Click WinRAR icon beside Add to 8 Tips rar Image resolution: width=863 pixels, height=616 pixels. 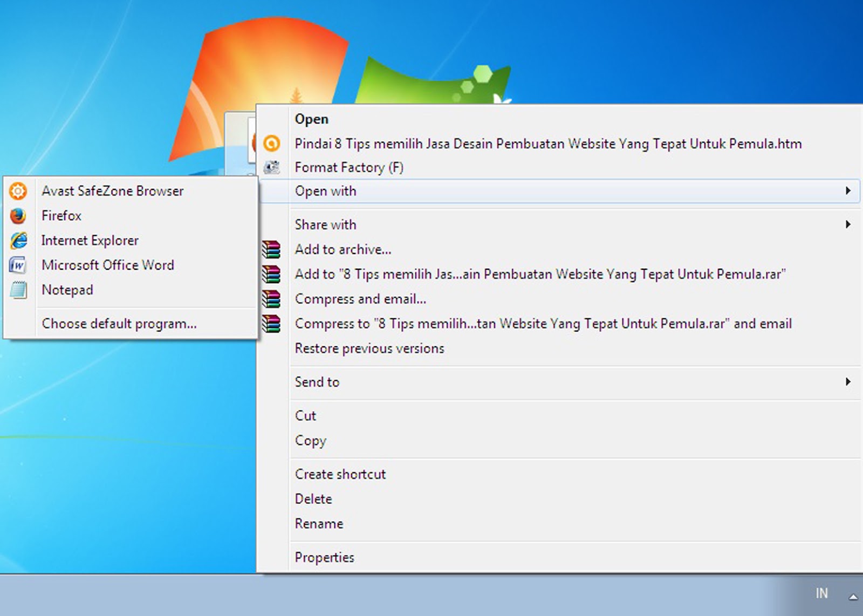coord(272,274)
